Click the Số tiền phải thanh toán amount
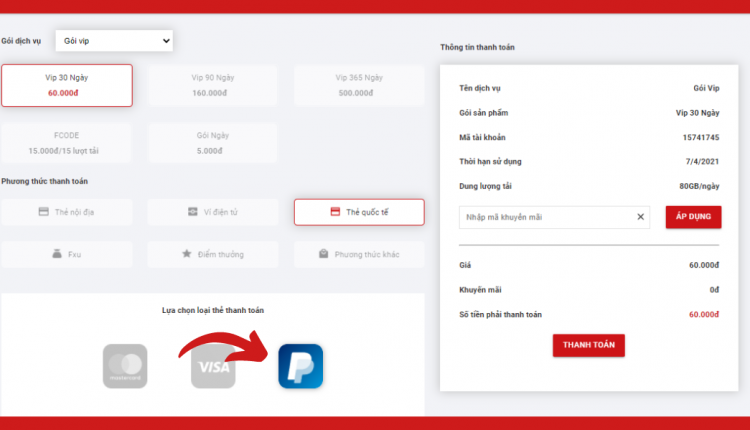 (x=704, y=314)
